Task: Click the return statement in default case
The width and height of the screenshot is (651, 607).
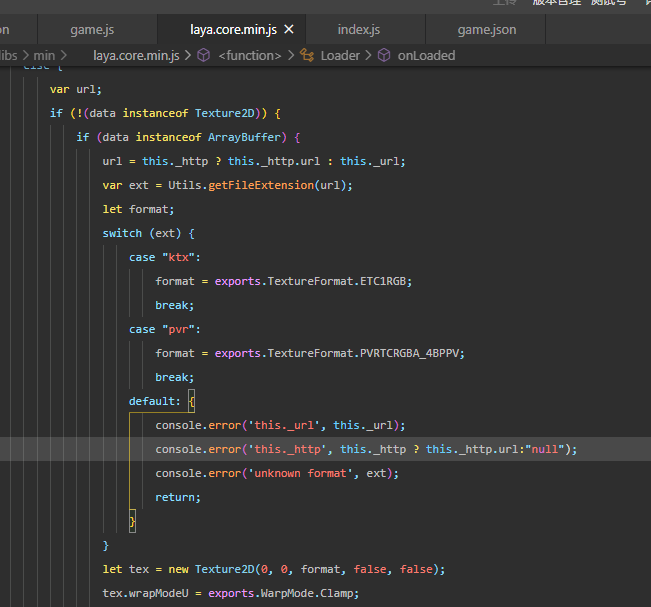Action: click(x=178, y=497)
